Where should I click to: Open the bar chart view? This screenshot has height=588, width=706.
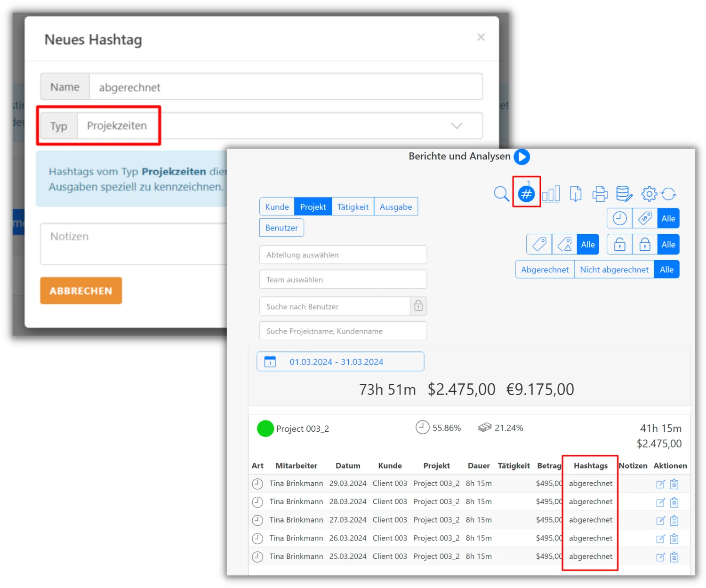pyautogui.click(x=551, y=193)
